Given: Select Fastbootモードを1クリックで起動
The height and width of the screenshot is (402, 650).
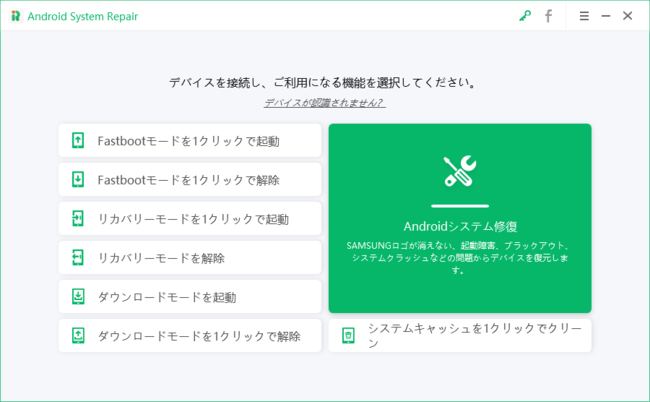Looking at the screenshot, I should pyautogui.click(x=190, y=140).
